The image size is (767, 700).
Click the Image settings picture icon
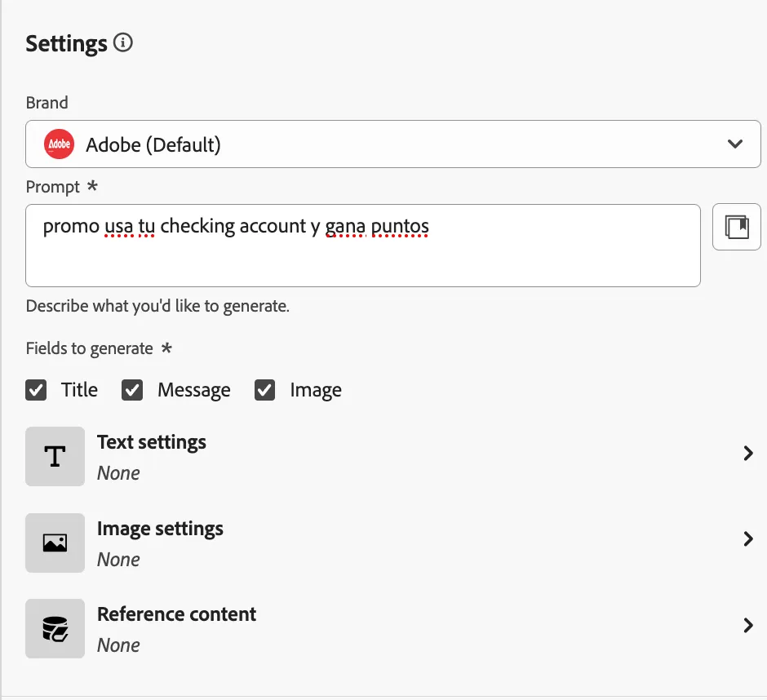[x=55, y=543]
